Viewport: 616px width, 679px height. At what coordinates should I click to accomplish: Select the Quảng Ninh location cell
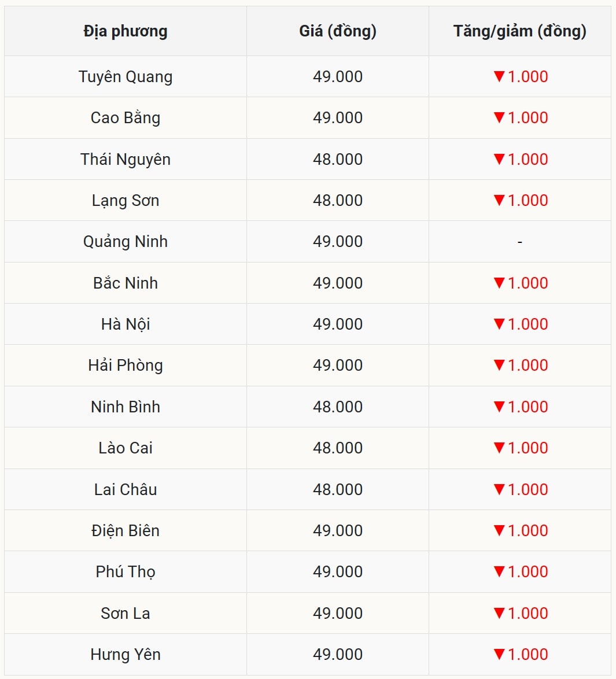pos(126,242)
